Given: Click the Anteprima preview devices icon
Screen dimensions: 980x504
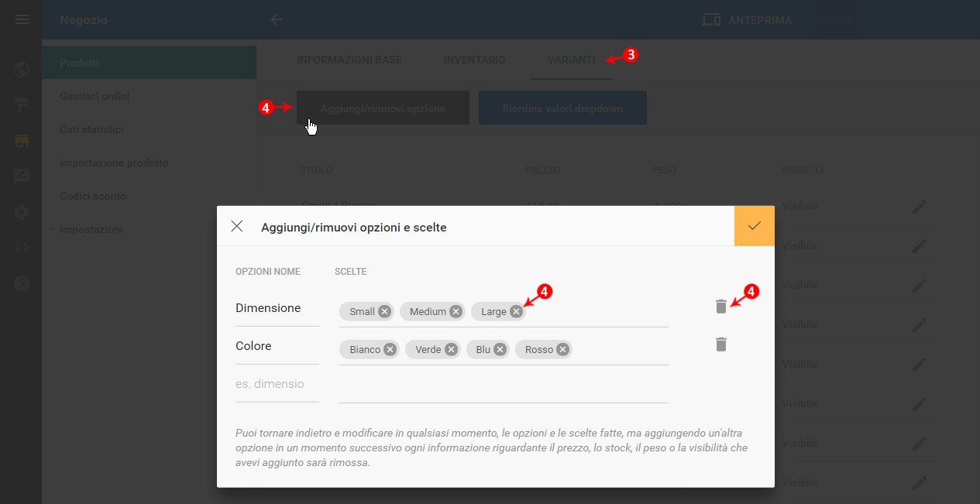Looking at the screenshot, I should coord(711,20).
